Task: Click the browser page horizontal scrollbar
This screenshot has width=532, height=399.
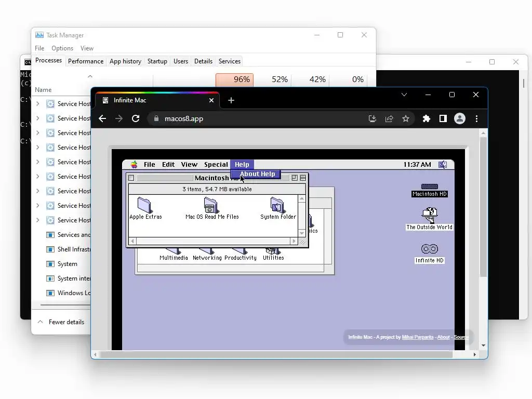Action: point(276,354)
